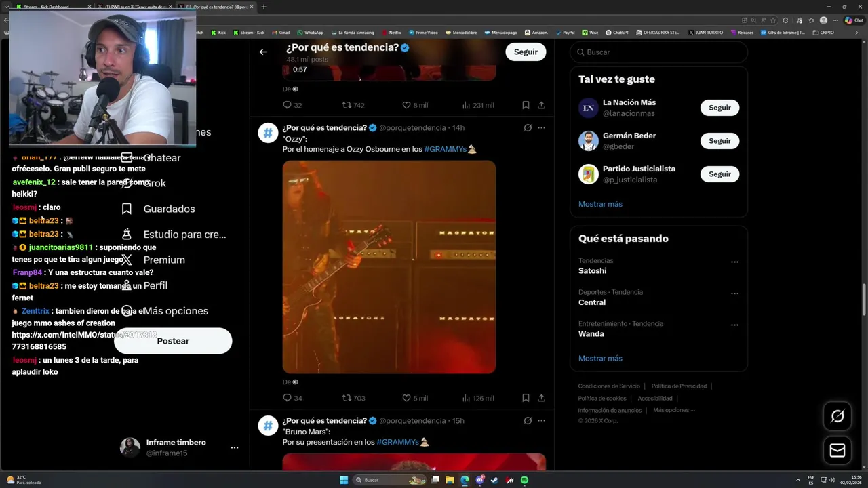Open account menu next to Inframe timbero
This screenshot has height=488, width=868.
tap(235, 447)
